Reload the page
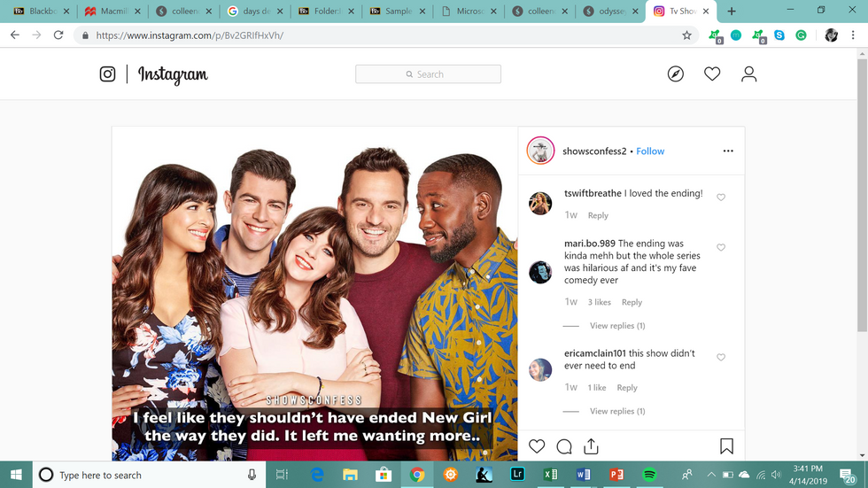This screenshot has width=868, height=488. pos(58,35)
